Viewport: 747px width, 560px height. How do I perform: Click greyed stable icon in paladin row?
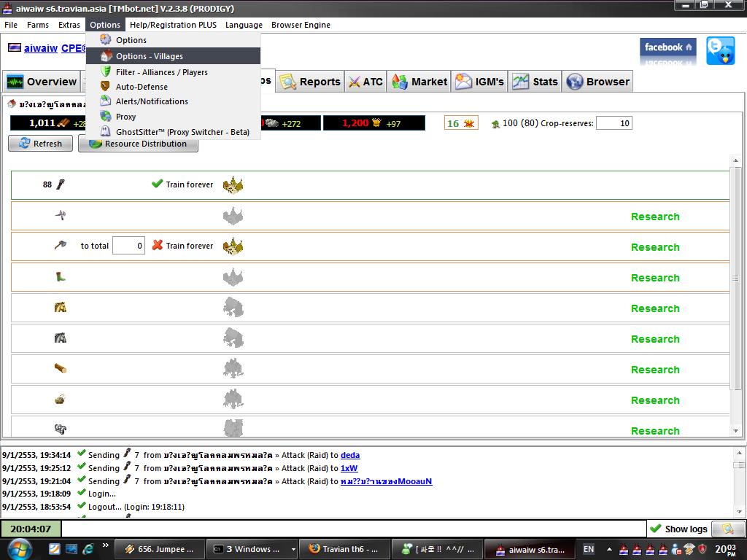[x=233, y=308]
